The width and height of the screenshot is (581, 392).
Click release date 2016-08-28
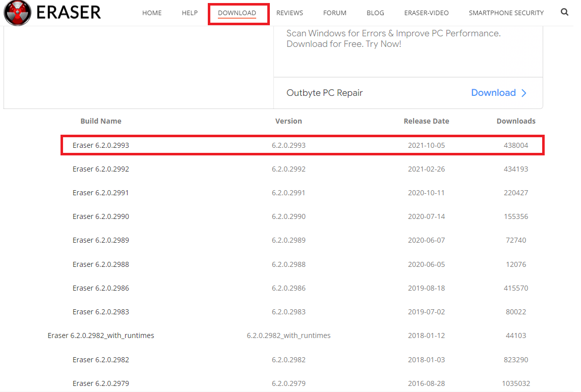427,383
